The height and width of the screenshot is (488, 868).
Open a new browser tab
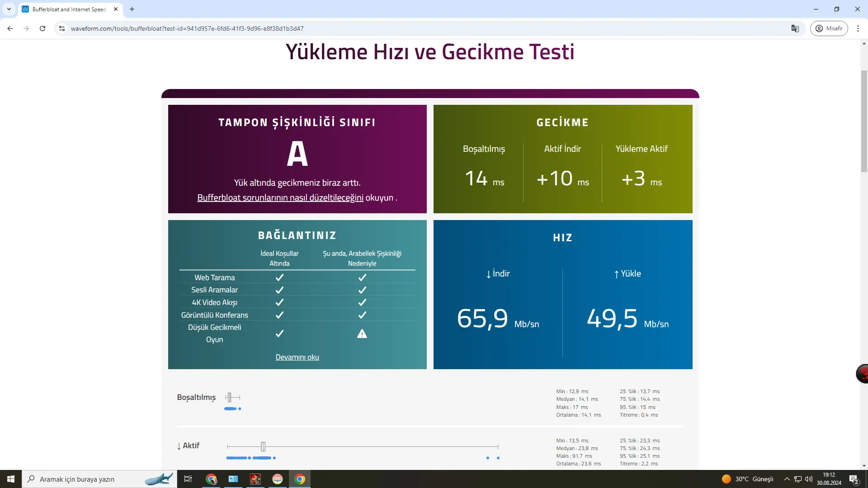pos(132,9)
